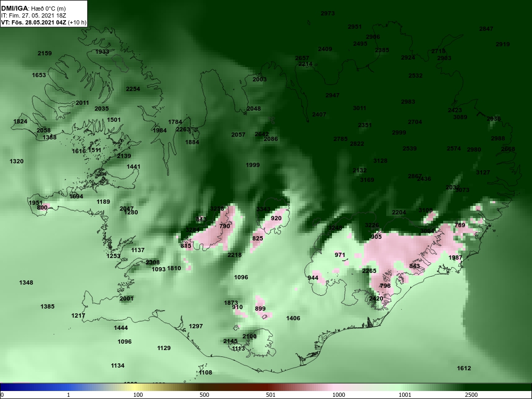Click the 920 value on the map

[x=276, y=218]
